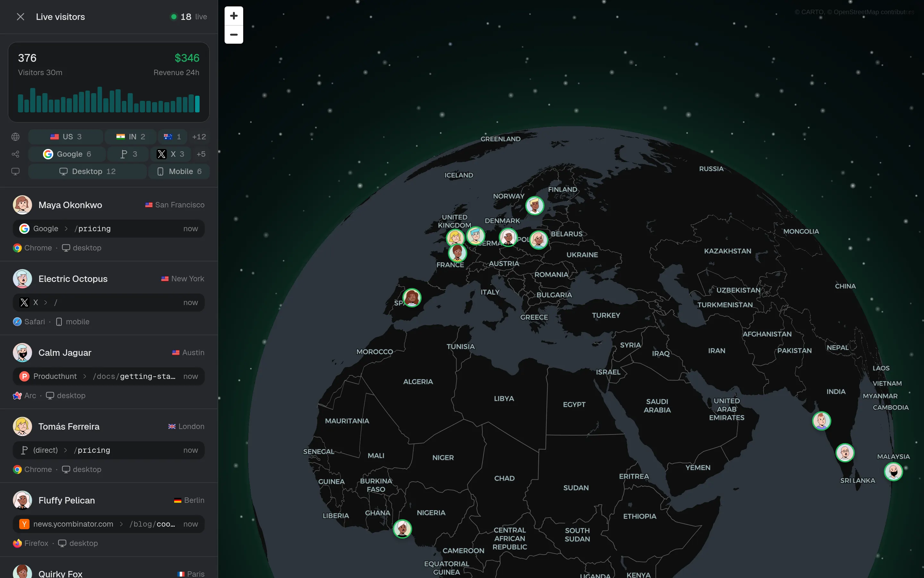
Task: Open Fluffy Pelican's news.ycombinator.com path
Action: (x=109, y=524)
